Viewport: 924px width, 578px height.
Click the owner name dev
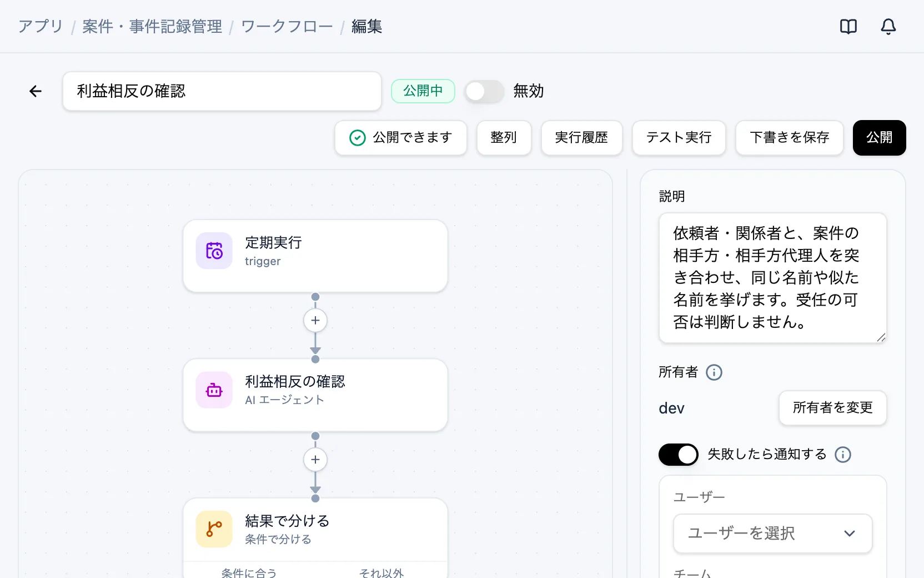point(671,408)
